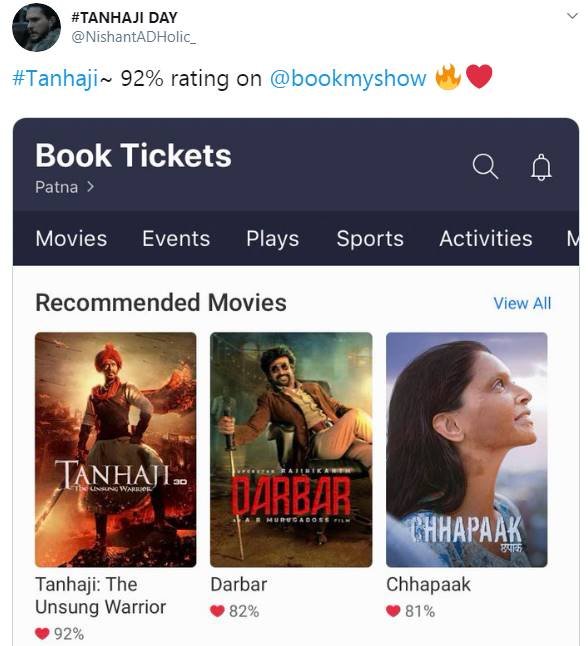The image size is (588, 646).
Task: Go to the Activities tab
Action: (486, 239)
